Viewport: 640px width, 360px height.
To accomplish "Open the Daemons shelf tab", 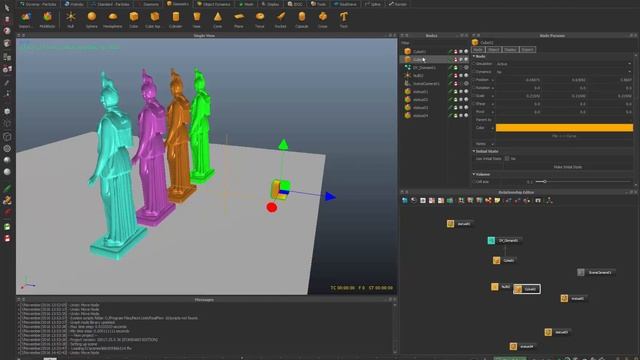I will click(x=148, y=4).
